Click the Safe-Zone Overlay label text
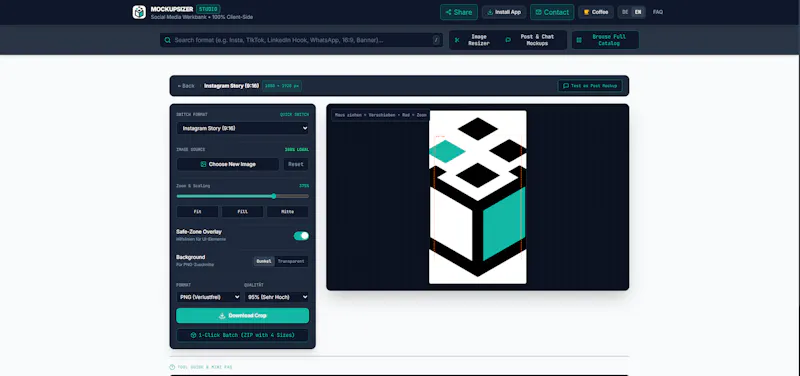The height and width of the screenshot is (376, 800). (x=199, y=232)
